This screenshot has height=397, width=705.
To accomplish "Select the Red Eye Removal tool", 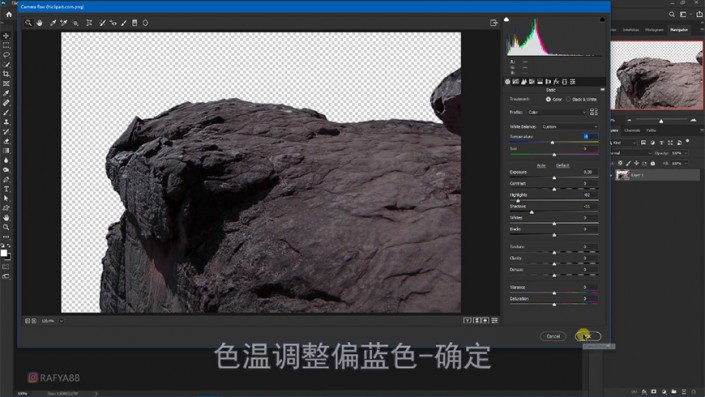I will [113, 23].
